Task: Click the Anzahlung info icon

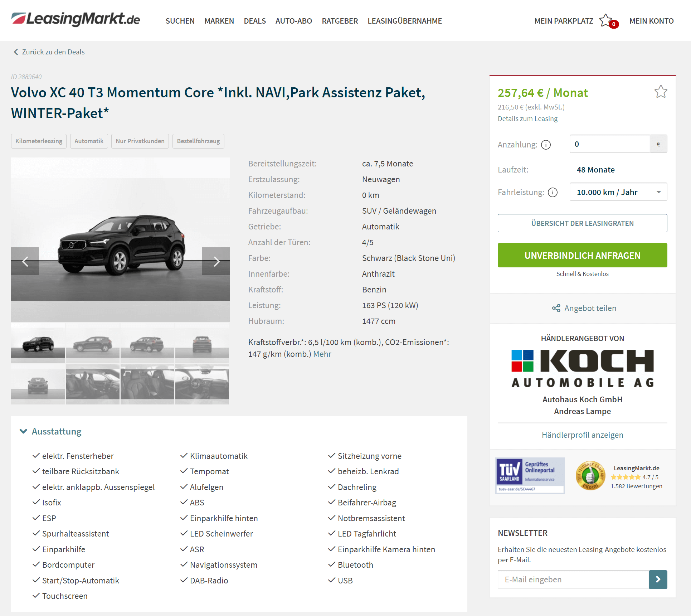Action: (x=546, y=145)
